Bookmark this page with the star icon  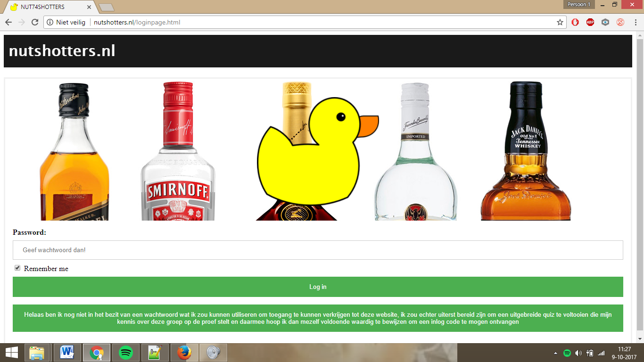(560, 22)
